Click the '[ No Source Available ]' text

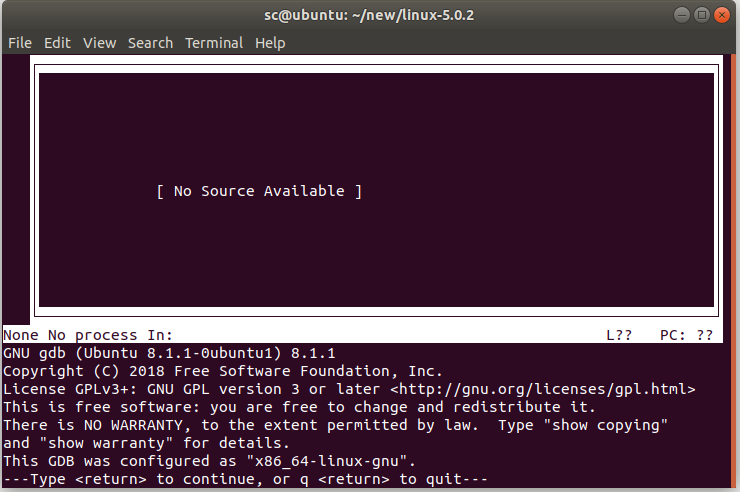pyautogui.click(x=259, y=191)
